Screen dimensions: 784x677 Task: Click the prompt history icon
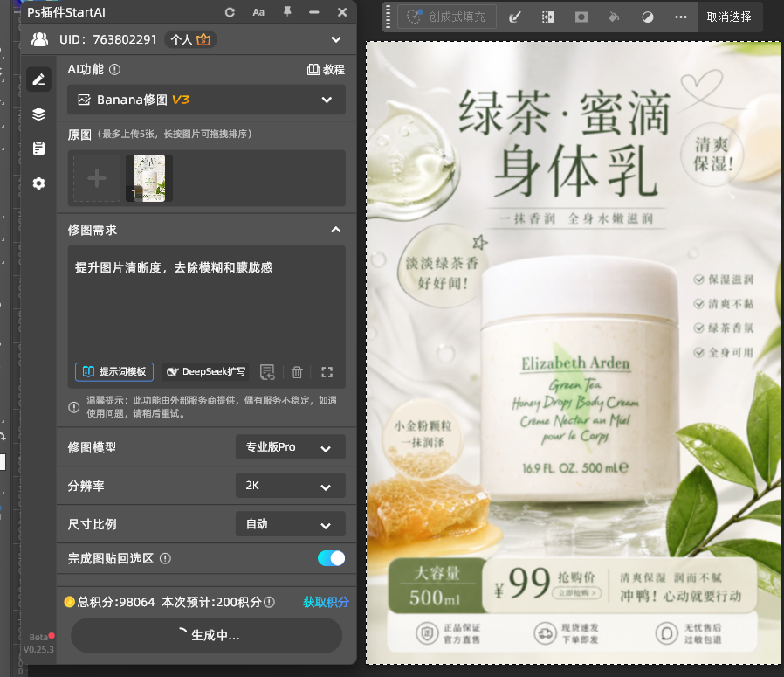(x=267, y=372)
